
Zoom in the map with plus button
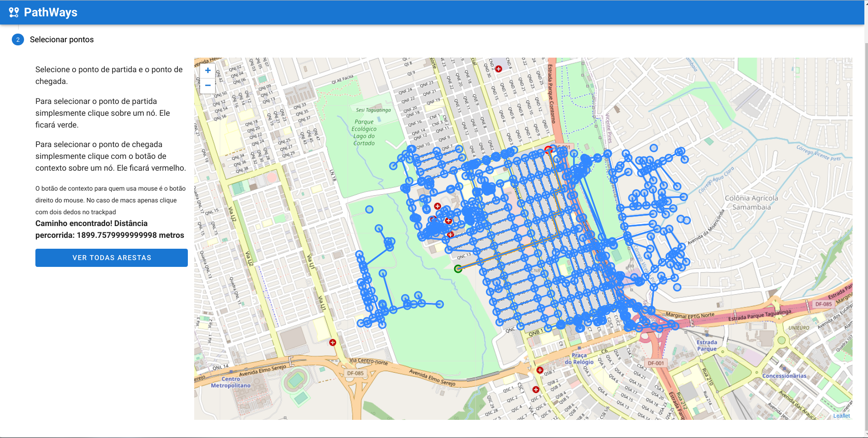208,70
